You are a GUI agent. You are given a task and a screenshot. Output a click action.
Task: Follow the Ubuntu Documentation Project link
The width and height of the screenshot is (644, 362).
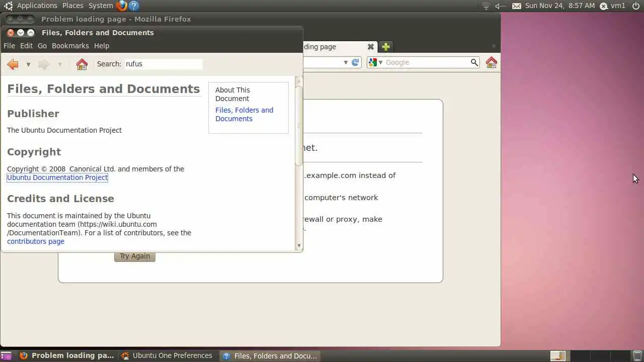point(57,177)
